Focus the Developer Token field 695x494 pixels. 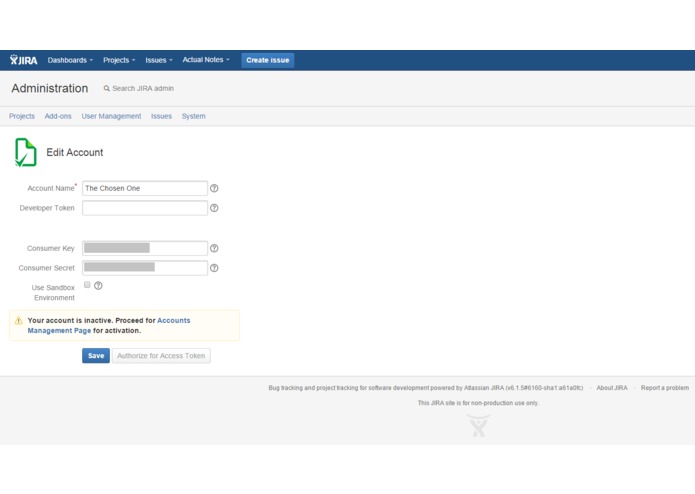145,208
